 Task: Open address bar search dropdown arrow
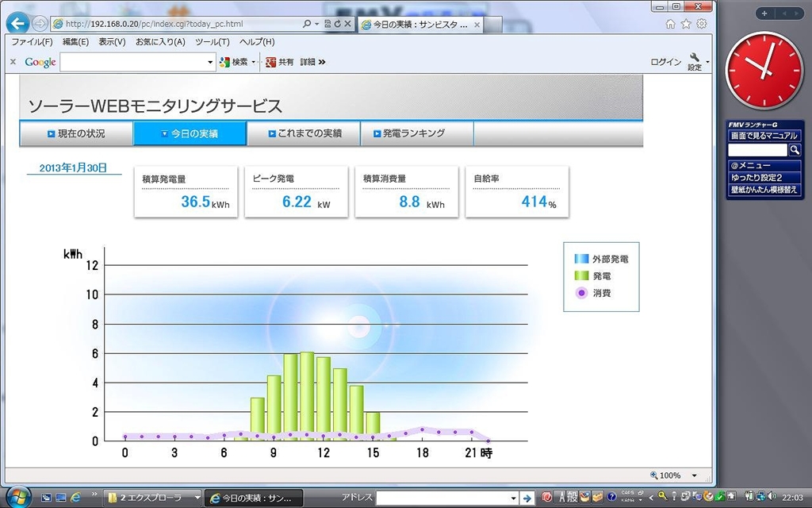tap(316, 24)
